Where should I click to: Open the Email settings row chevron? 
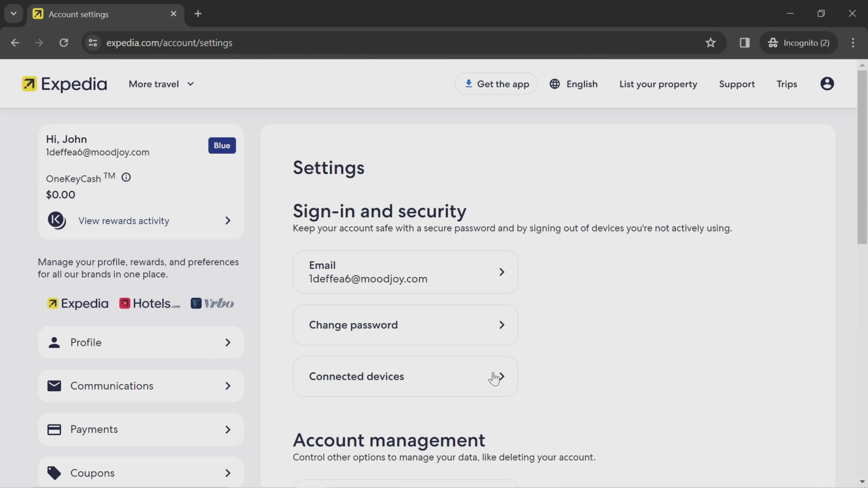(x=501, y=272)
